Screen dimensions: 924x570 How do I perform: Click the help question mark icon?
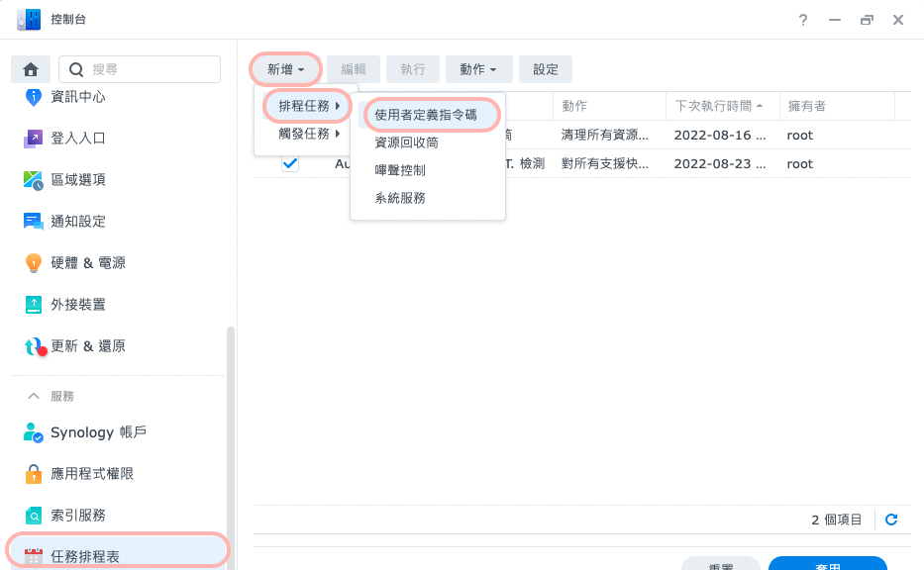(x=803, y=20)
